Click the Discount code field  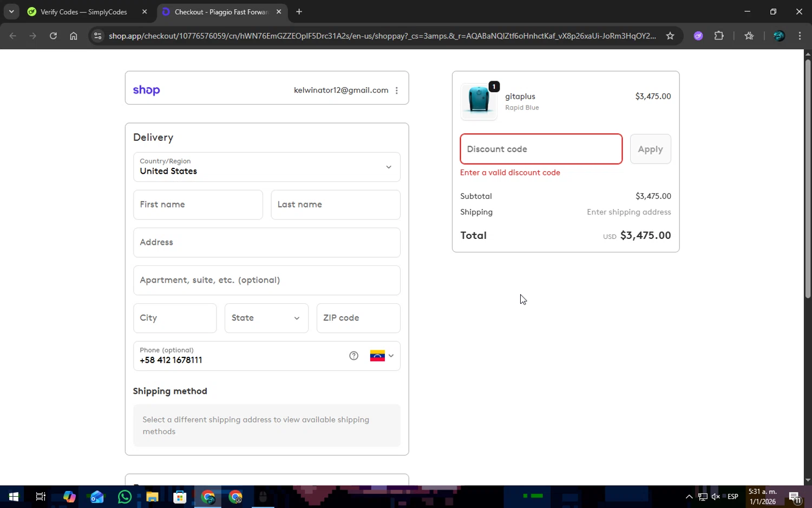coord(541,149)
